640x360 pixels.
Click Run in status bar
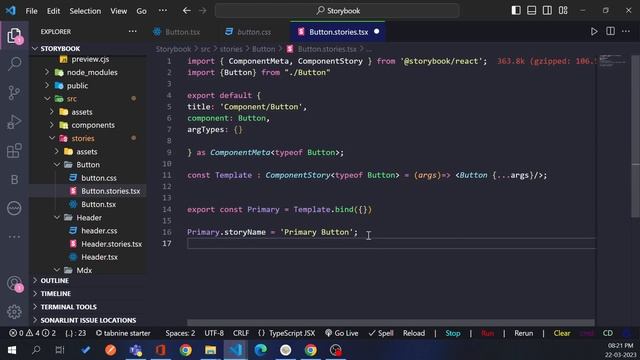[487, 333]
